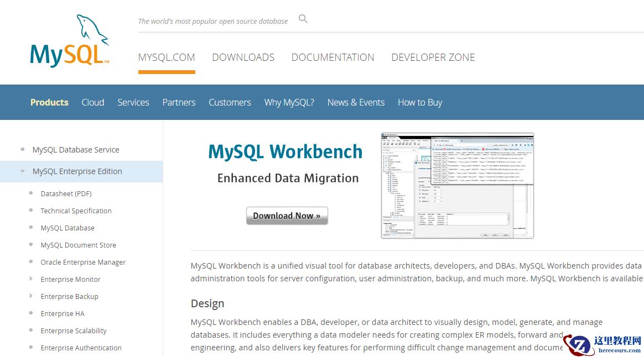Open the MySQL Workbench screenshot thumbnail
644x357 pixels.
coord(457,186)
